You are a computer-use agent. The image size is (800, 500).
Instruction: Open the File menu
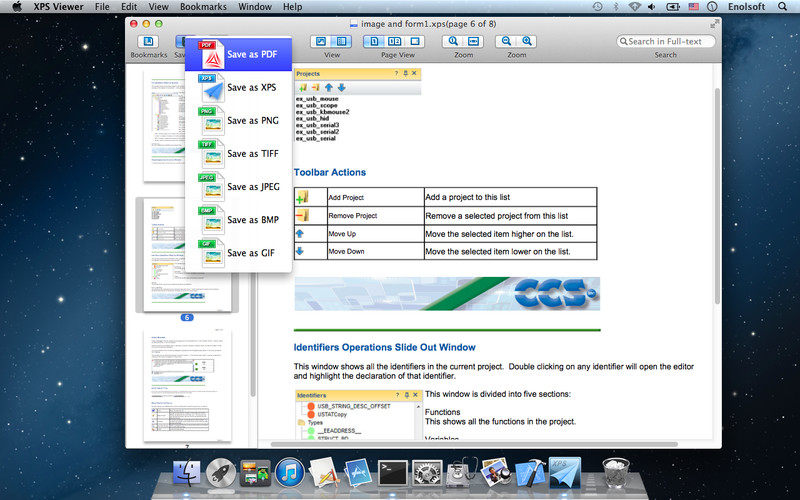(102, 7)
